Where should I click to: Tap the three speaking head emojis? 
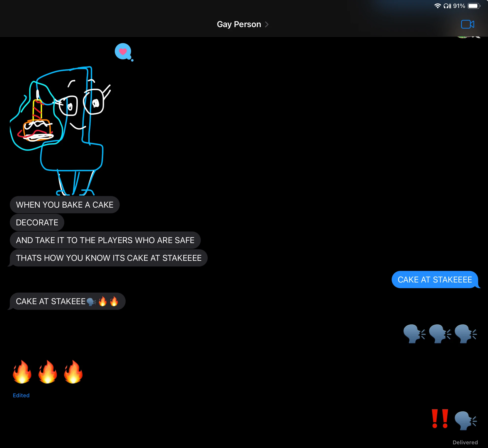pos(440,334)
